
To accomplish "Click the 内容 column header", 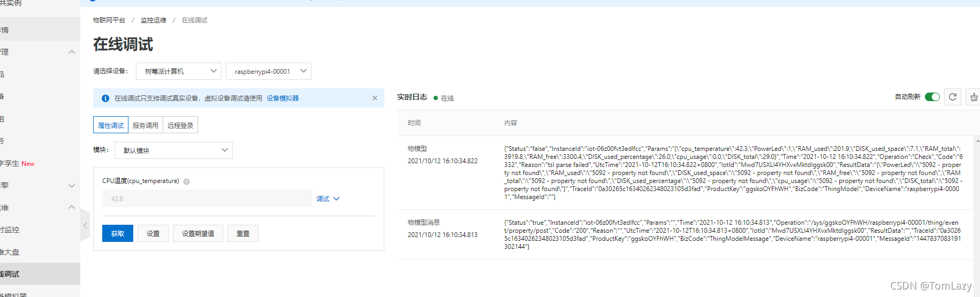I will point(511,123).
